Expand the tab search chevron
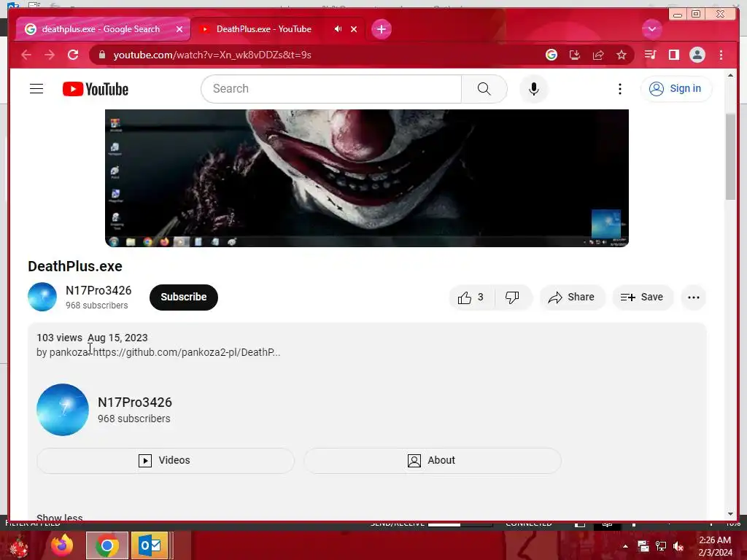Image resolution: width=747 pixels, height=560 pixels. 651,29
